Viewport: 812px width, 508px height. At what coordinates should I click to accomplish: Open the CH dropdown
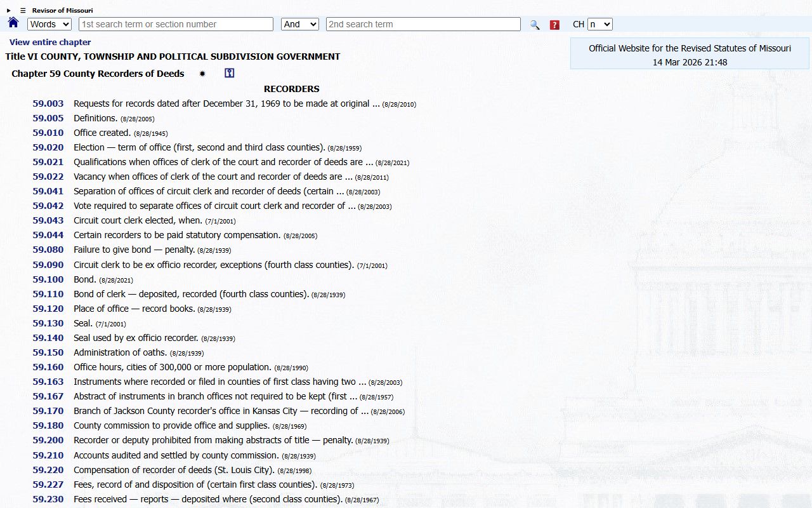pyautogui.click(x=599, y=24)
